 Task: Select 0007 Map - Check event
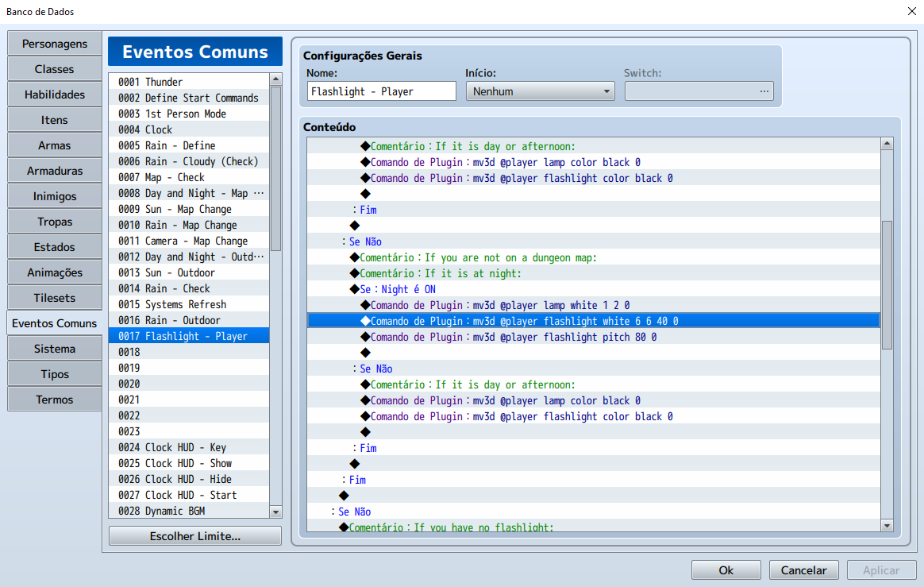[189, 177]
